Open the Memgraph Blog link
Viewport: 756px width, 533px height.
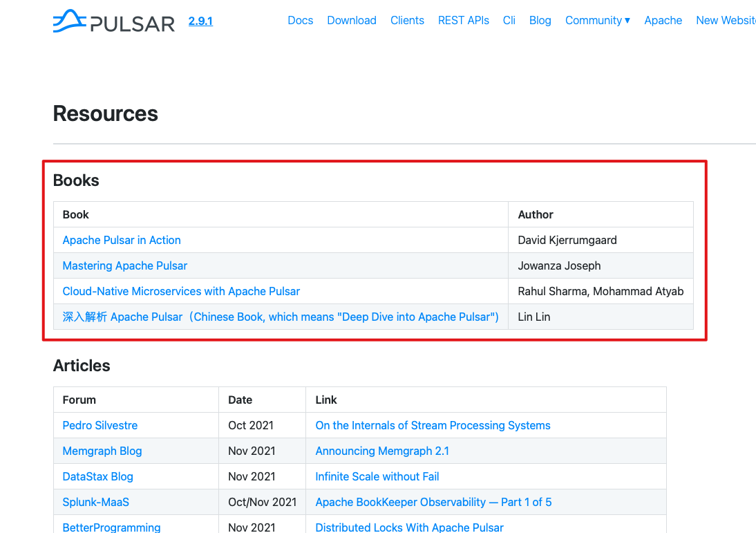pos(102,451)
